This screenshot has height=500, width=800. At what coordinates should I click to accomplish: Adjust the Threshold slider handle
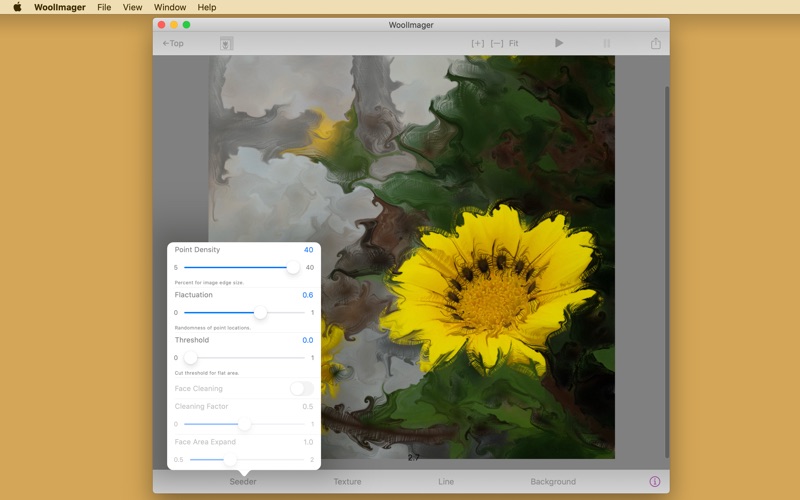pos(190,358)
